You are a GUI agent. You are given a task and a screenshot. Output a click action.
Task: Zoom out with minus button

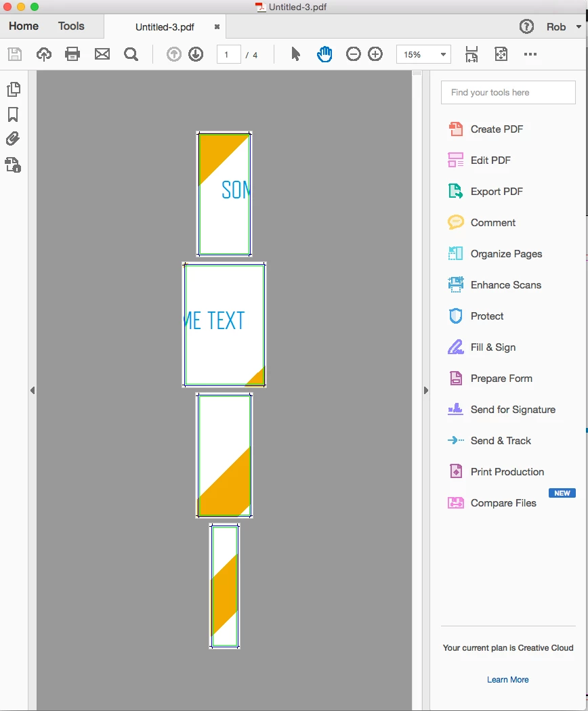pos(353,54)
